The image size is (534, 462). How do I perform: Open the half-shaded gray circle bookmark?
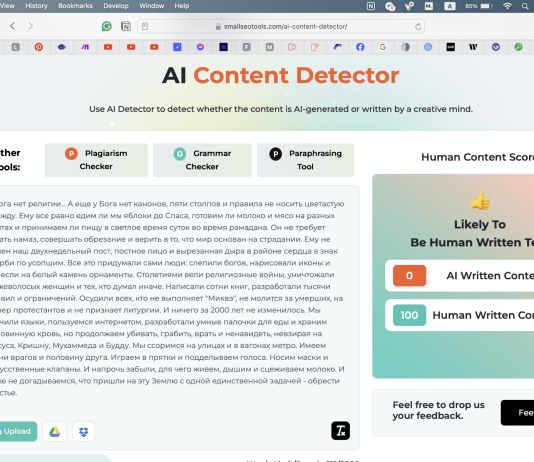click(405, 47)
